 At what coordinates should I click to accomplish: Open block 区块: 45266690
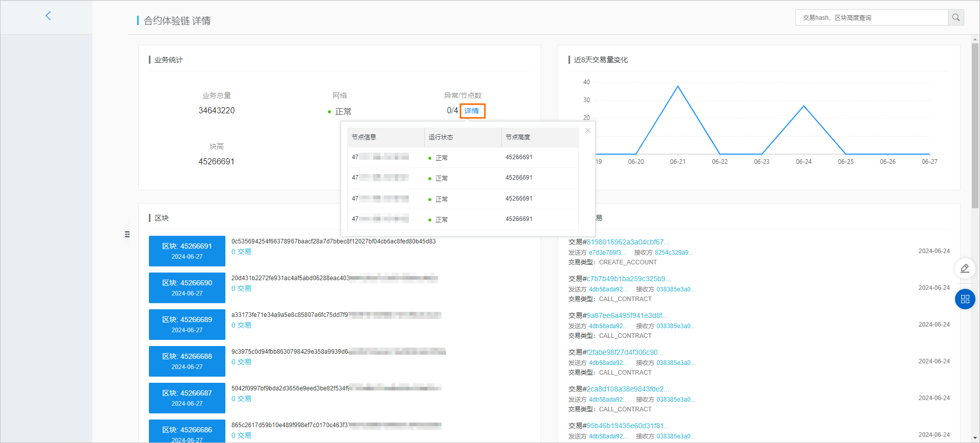click(x=187, y=288)
